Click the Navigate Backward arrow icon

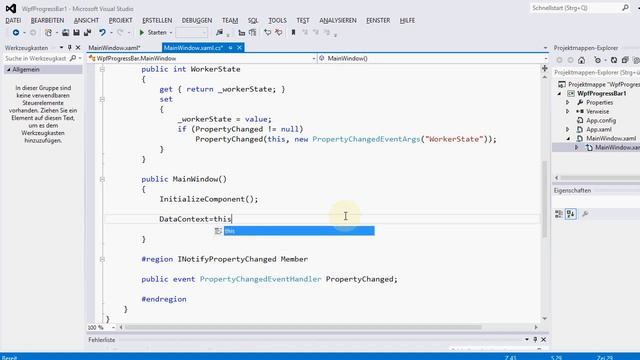(16, 32)
